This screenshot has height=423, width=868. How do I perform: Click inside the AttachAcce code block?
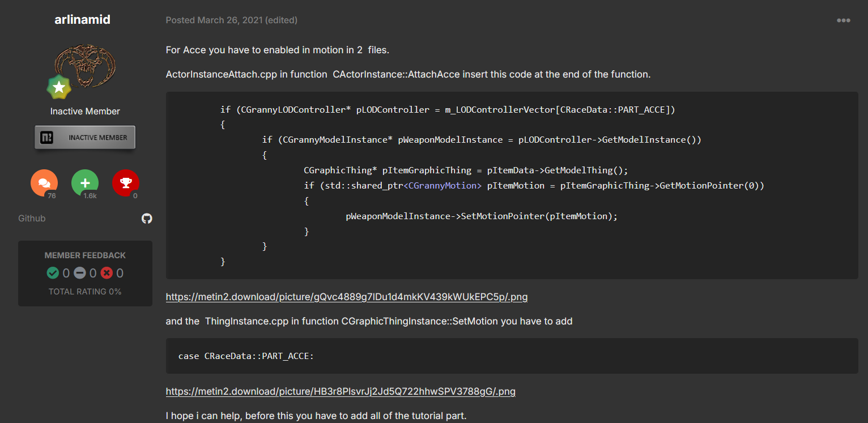512,185
